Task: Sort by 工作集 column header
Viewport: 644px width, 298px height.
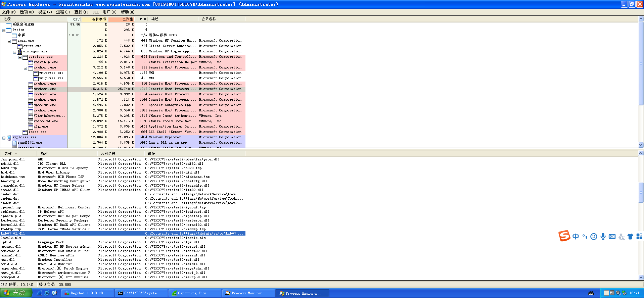Action: [121, 19]
